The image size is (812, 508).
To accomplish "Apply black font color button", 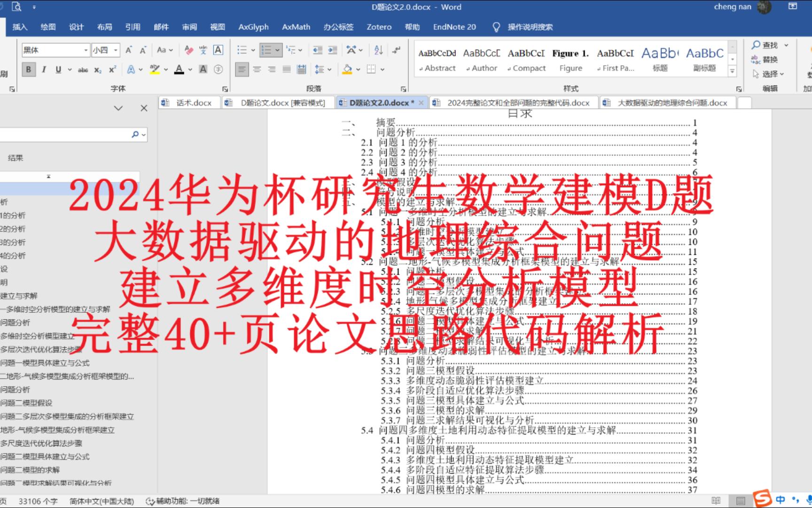I will (179, 70).
